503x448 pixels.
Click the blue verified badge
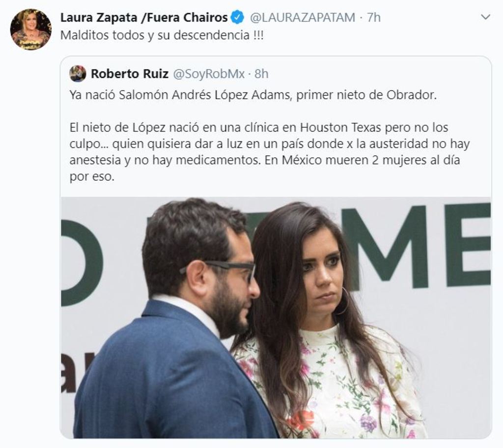tap(237, 17)
